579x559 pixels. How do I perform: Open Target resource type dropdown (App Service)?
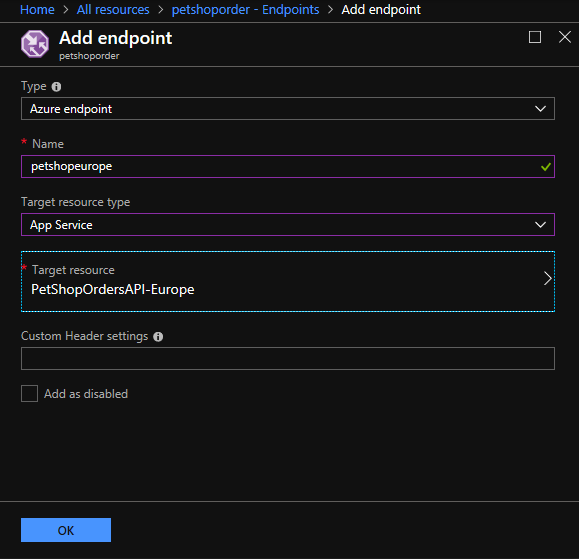click(288, 224)
